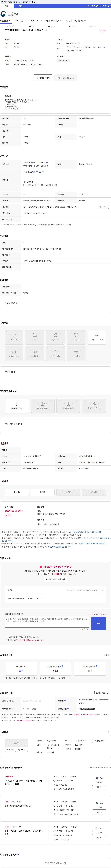This screenshot has height=868, width=111.
Task: Jump to the 근무조건 section tab
Action: [x=31, y=26]
